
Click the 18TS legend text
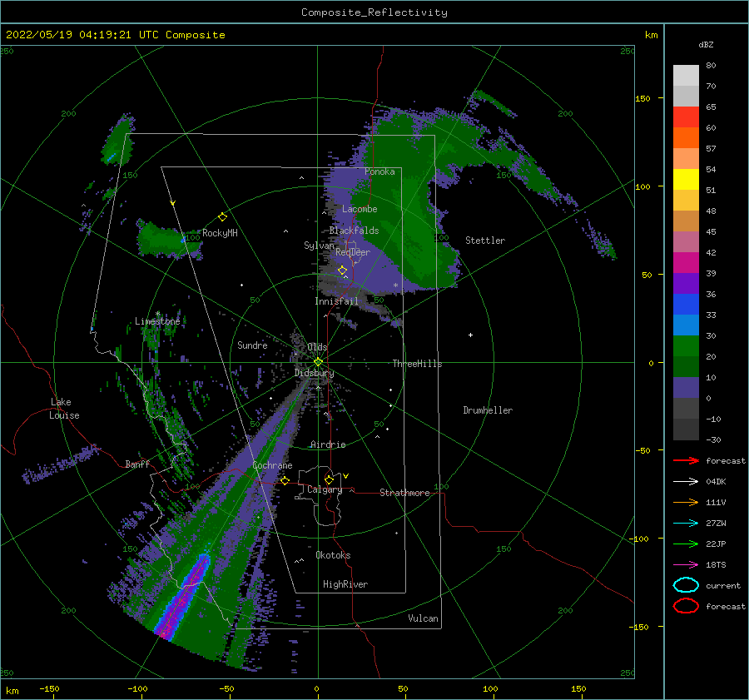[x=716, y=565]
